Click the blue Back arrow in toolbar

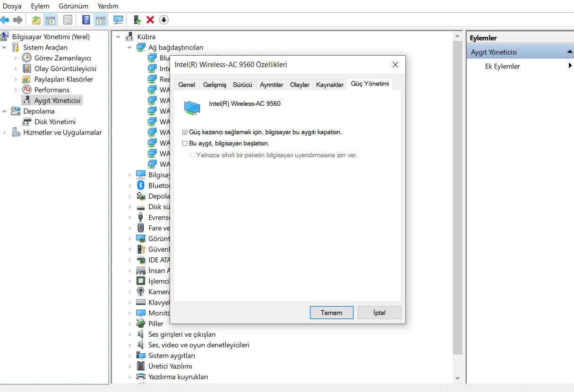coord(5,20)
